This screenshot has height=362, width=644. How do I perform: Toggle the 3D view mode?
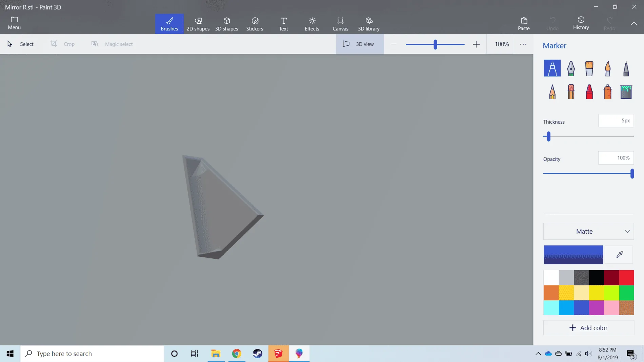pyautogui.click(x=360, y=44)
